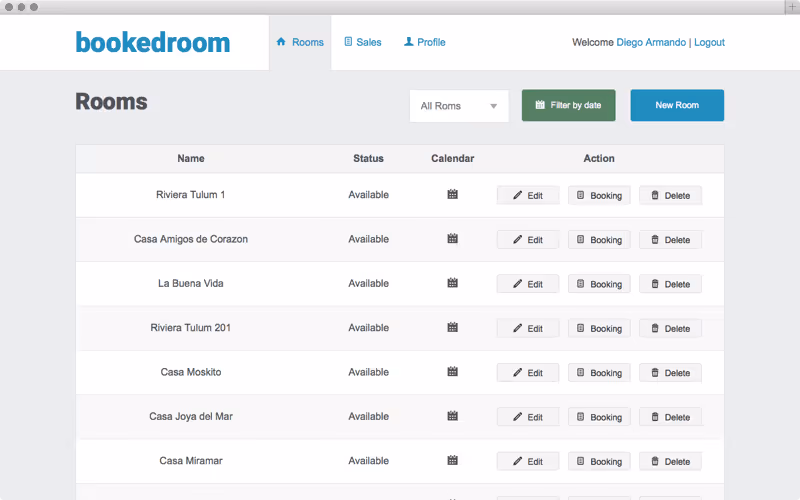Viewport: 800px width, 500px height.
Task: Edit the La Buena Vida room
Action: coord(528,284)
